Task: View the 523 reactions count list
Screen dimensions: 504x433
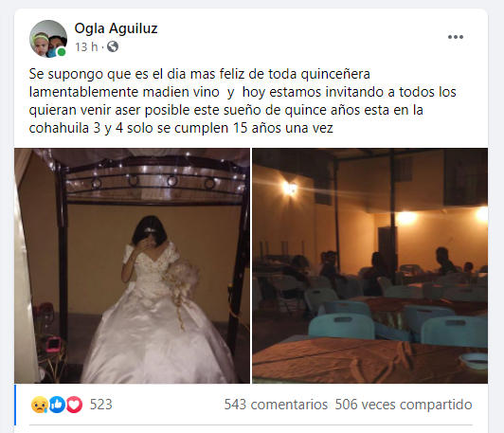Action: tap(101, 405)
